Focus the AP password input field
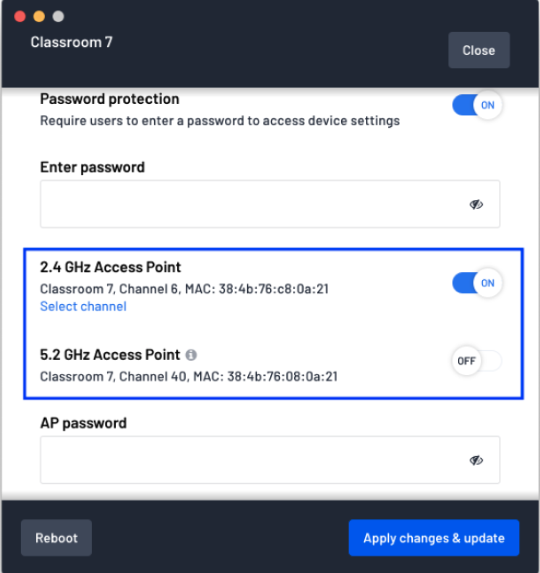The height and width of the screenshot is (573, 540). click(x=270, y=460)
